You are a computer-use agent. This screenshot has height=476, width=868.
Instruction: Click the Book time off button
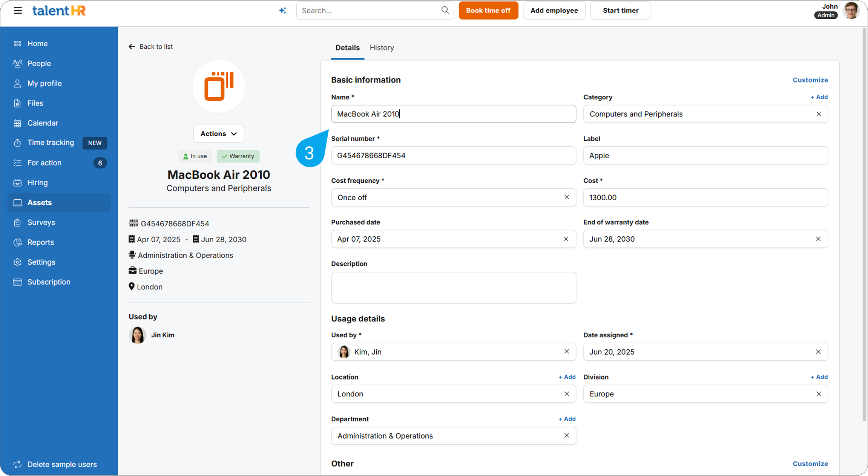tap(488, 11)
